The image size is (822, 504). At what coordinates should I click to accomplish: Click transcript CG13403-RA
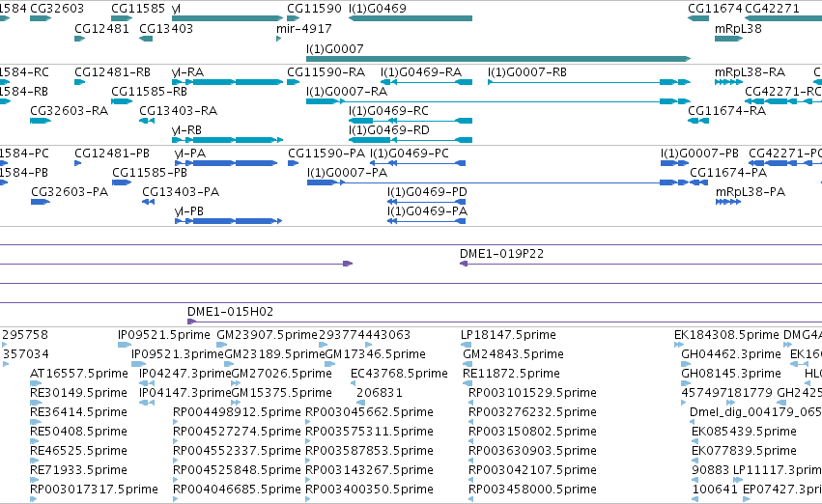click(179, 111)
